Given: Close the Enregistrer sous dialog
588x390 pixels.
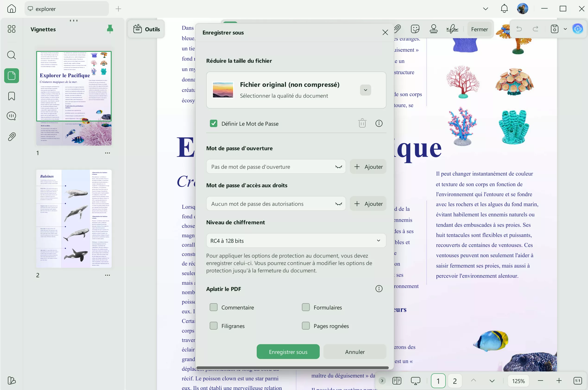Looking at the screenshot, I should pyautogui.click(x=385, y=33).
